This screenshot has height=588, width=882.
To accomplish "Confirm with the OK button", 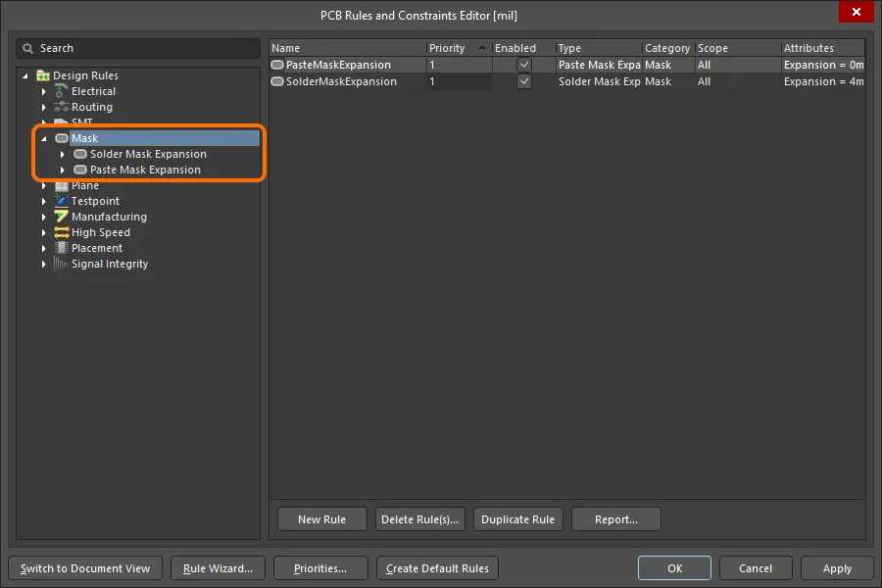I will pos(674,568).
